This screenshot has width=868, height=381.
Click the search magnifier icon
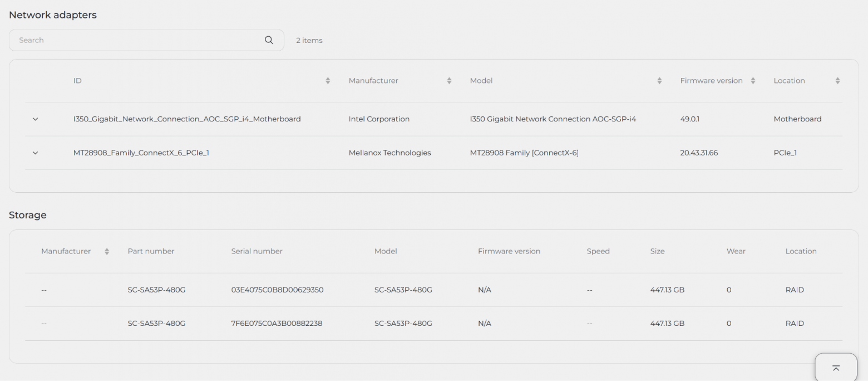coord(269,40)
